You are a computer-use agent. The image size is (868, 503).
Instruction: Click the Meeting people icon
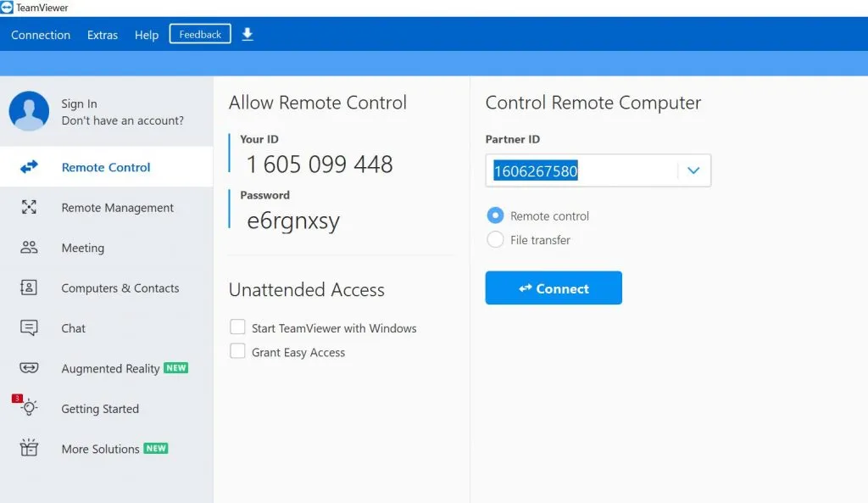click(x=29, y=247)
